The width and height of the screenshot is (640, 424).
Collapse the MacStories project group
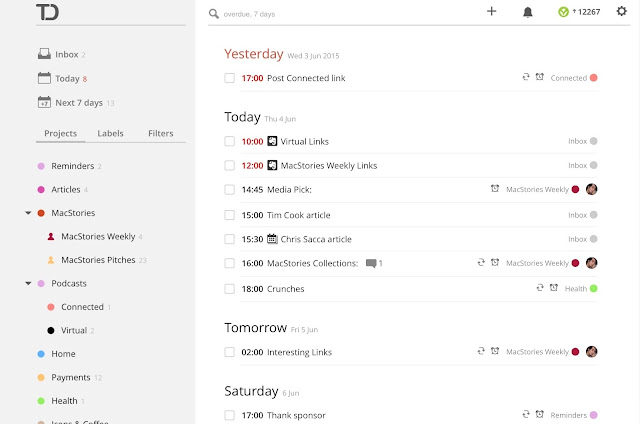[28, 213]
